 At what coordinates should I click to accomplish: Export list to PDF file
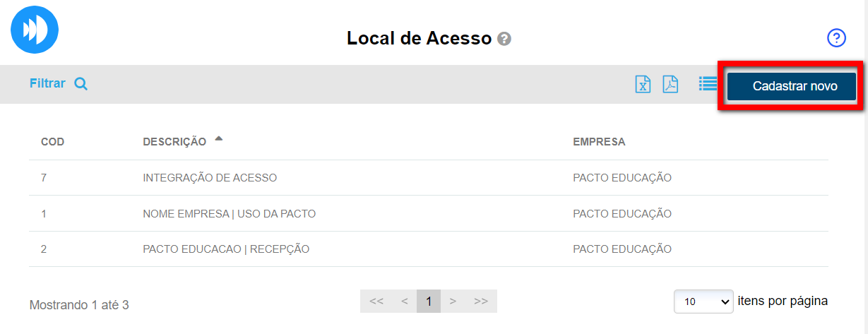[x=670, y=84]
